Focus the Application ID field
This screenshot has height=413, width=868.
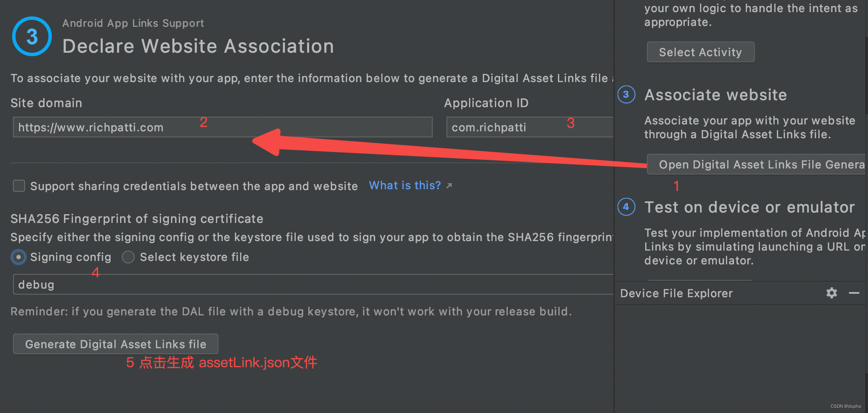tap(530, 127)
